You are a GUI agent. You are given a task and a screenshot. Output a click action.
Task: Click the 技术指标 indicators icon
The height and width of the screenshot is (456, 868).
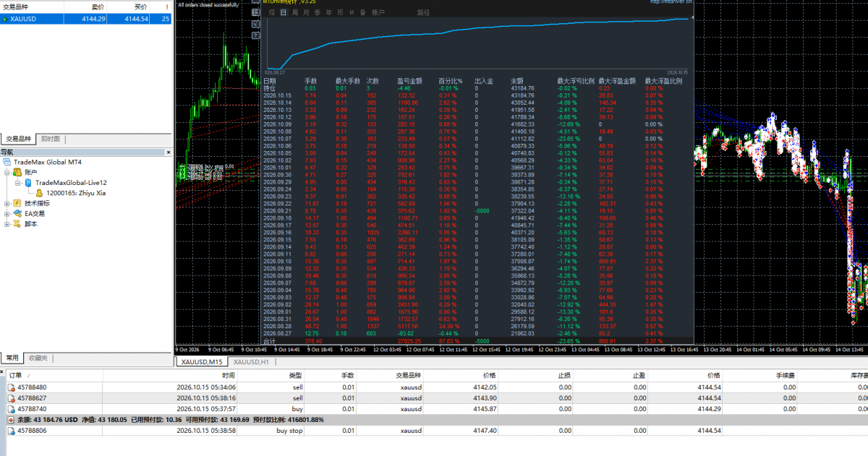(x=17, y=204)
